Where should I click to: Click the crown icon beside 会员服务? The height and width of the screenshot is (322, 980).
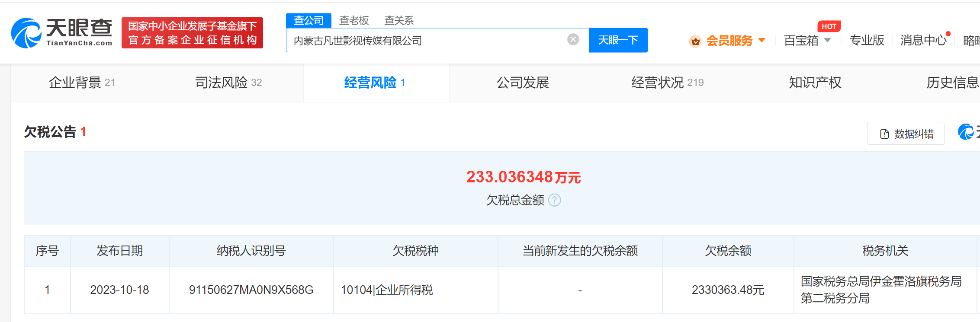click(695, 41)
